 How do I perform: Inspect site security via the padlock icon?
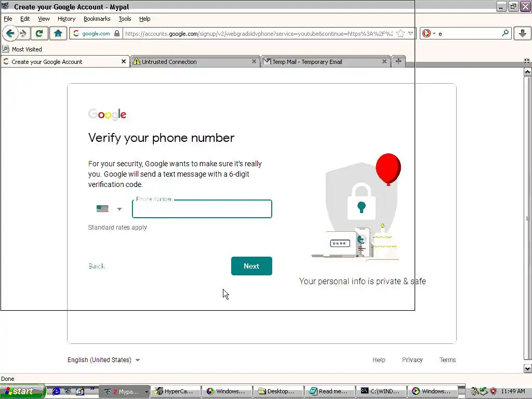coord(117,34)
